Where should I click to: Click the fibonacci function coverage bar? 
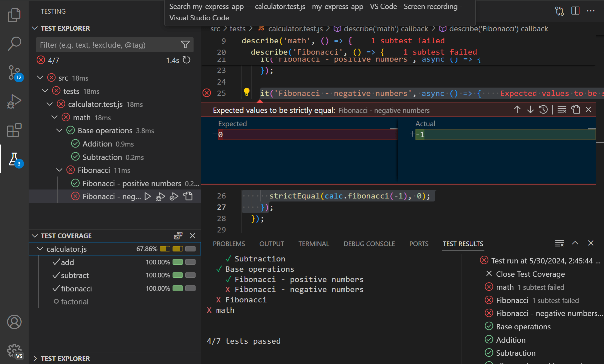click(184, 288)
